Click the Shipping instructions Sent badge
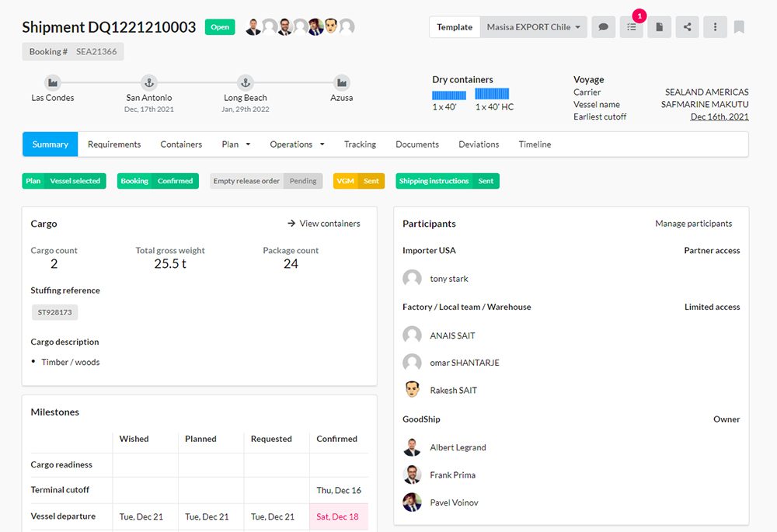This screenshot has height=532, width=777. (448, 181)
